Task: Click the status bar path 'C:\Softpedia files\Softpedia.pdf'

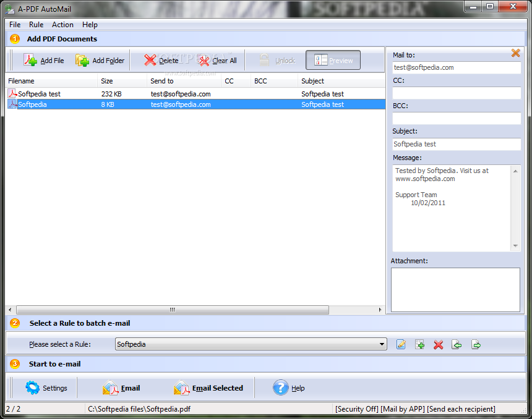Action: (139, 409)
